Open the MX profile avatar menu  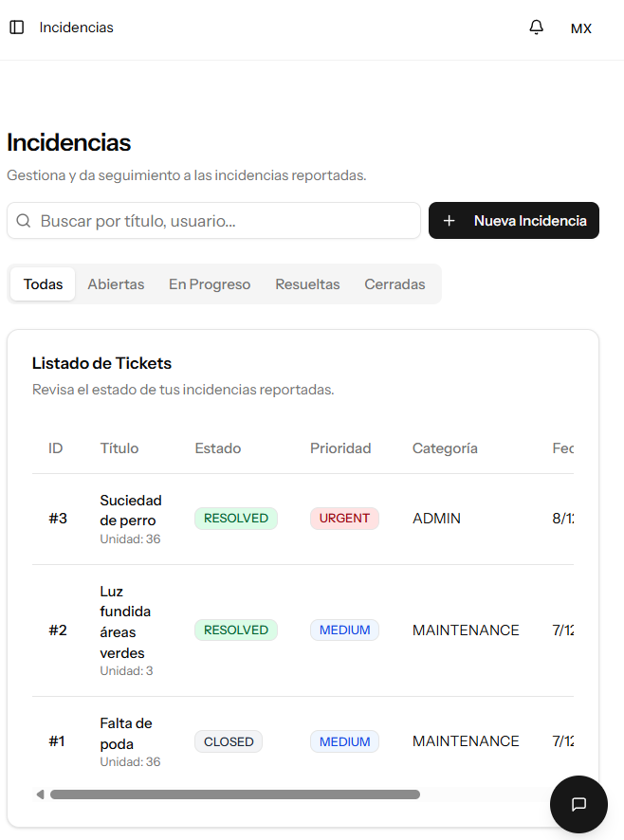click(580, 27)
